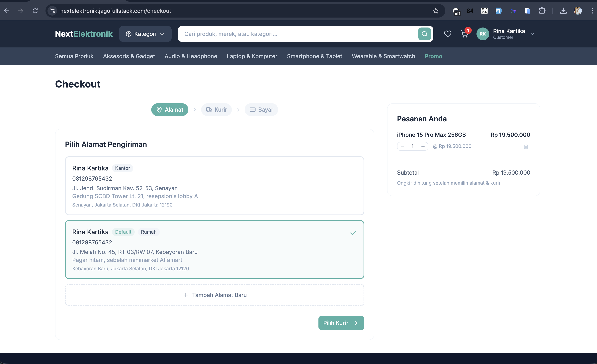Click the green checkmark on Rumah address
Image resolution: width=597 pixels, height=364 pixels.
[353, 233]
